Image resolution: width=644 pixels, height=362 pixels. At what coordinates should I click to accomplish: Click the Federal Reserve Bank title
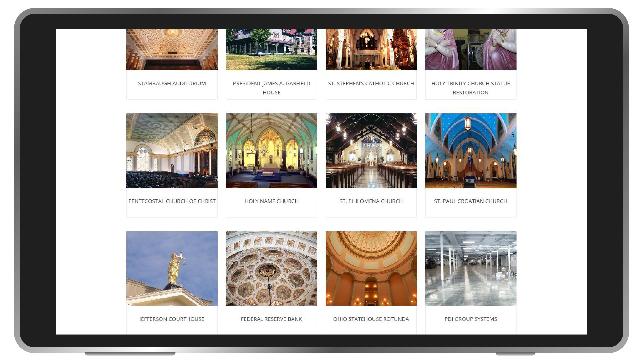pos(271,319)
